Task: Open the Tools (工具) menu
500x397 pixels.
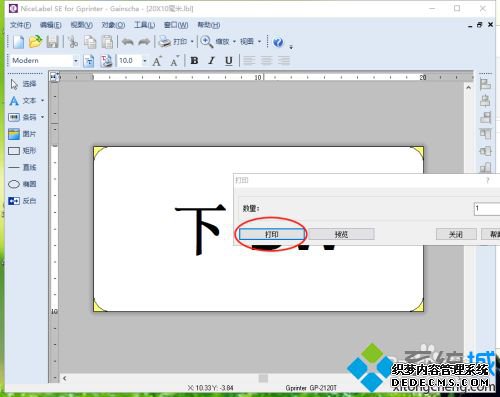Action: tap(144, 25)
